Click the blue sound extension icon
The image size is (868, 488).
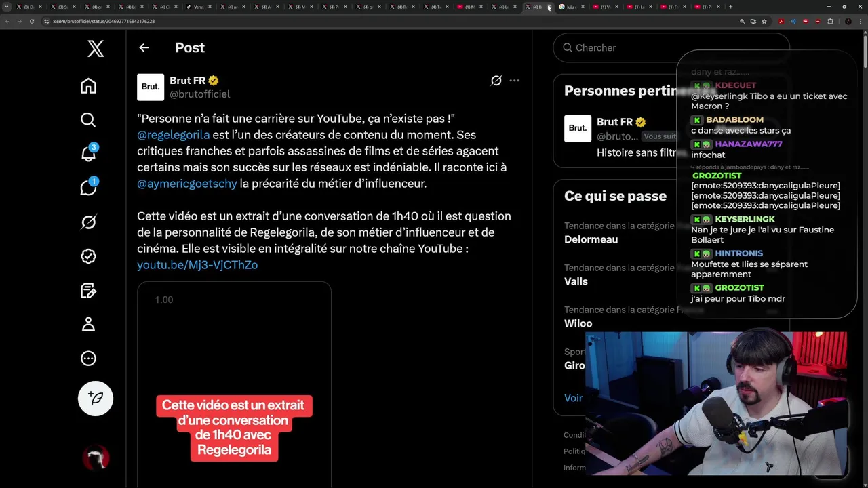click(x=793, y=21)
